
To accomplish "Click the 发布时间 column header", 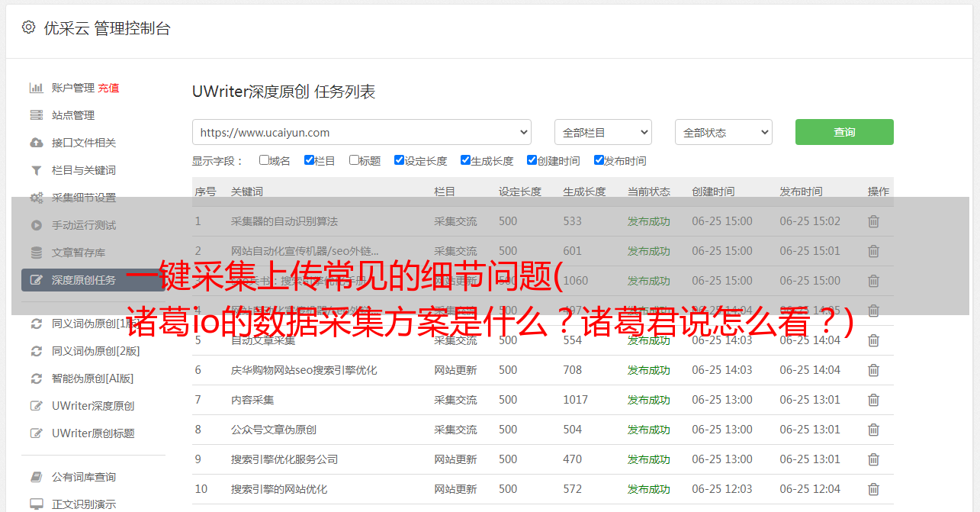I will 801,192.
